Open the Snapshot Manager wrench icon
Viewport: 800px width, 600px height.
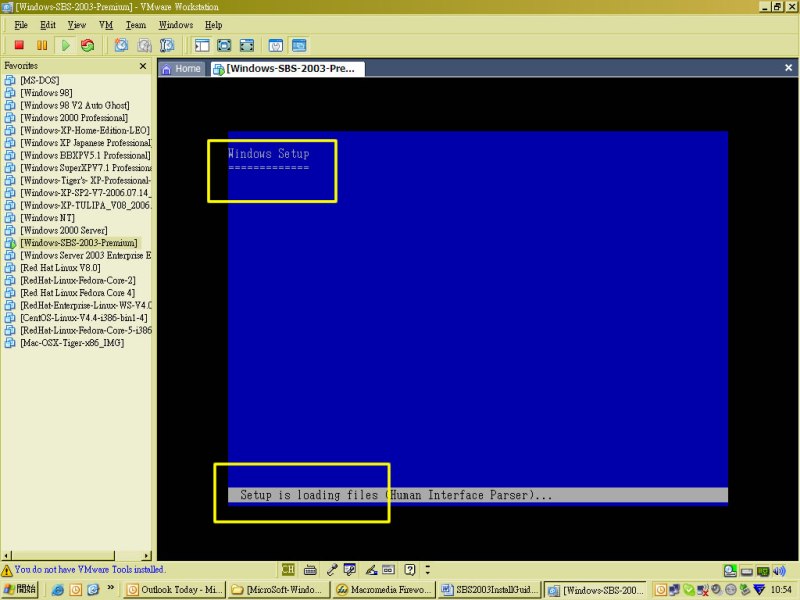(167, 45)
